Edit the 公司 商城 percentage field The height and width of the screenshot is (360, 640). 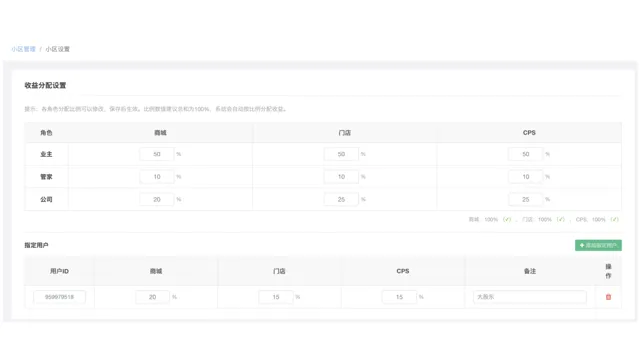click(x=157, y=199)
